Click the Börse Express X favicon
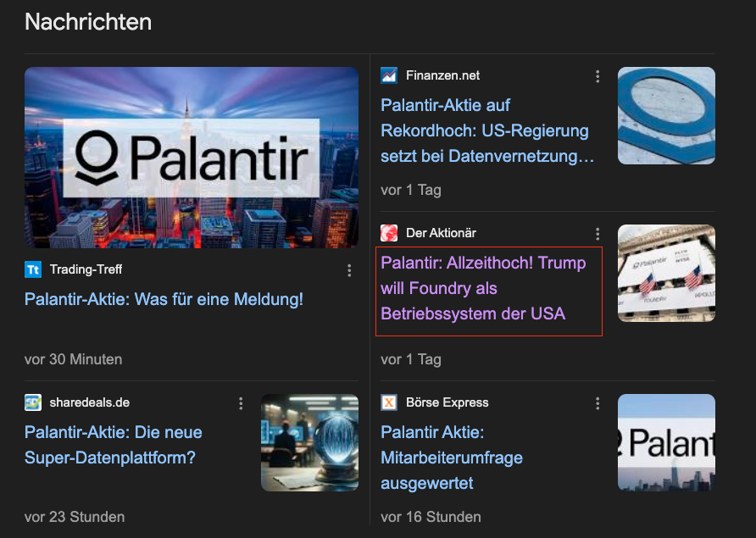Image resolution: width=756 pixels, height=538 pixels. 389,402
